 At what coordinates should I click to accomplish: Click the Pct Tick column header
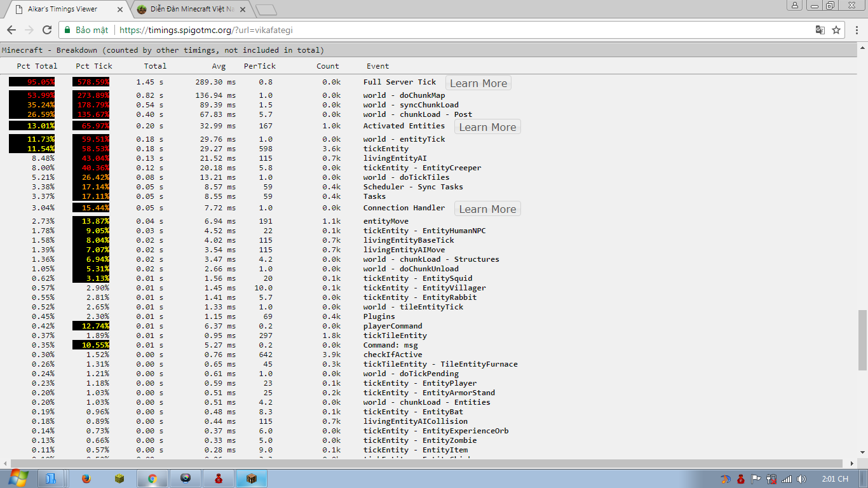(x=94, y=66)
